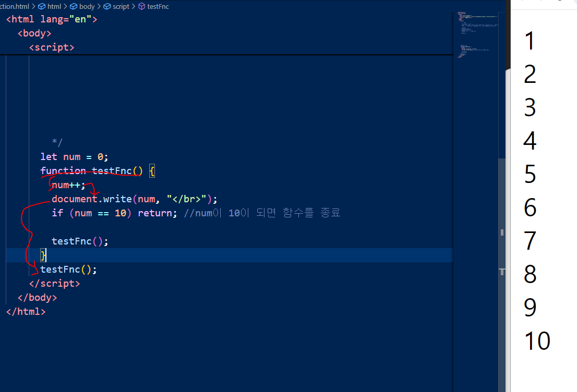
Task: Click the closing brace of testFnc
Action: coord(43,255)
